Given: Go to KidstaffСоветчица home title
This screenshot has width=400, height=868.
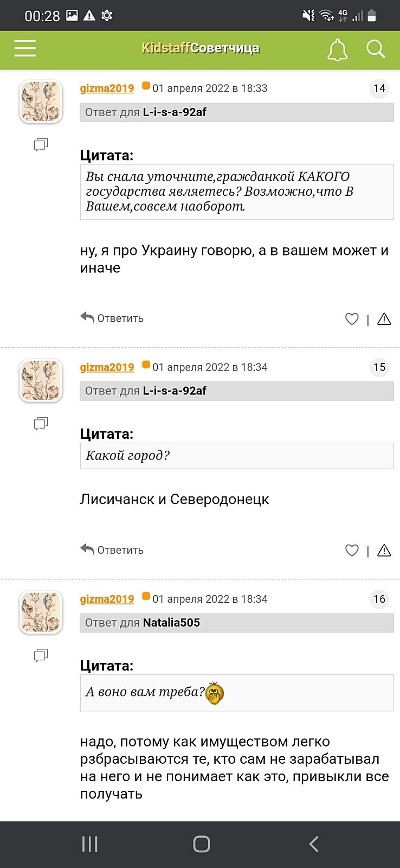Looking at the screenshot, I should click(x=200, y=48).
